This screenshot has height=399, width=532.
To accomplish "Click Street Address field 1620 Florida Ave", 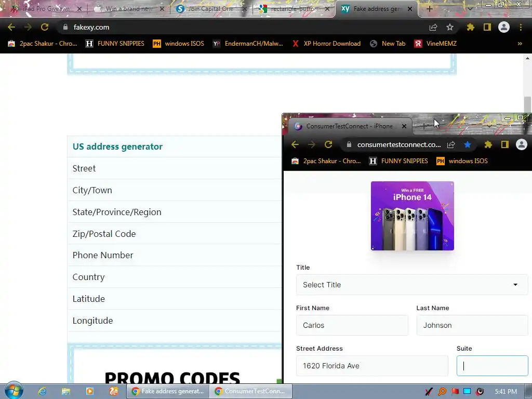I will [372, 366].
